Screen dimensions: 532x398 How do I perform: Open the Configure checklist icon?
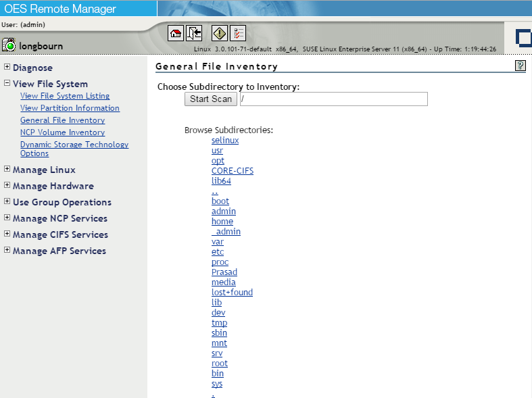238,33
